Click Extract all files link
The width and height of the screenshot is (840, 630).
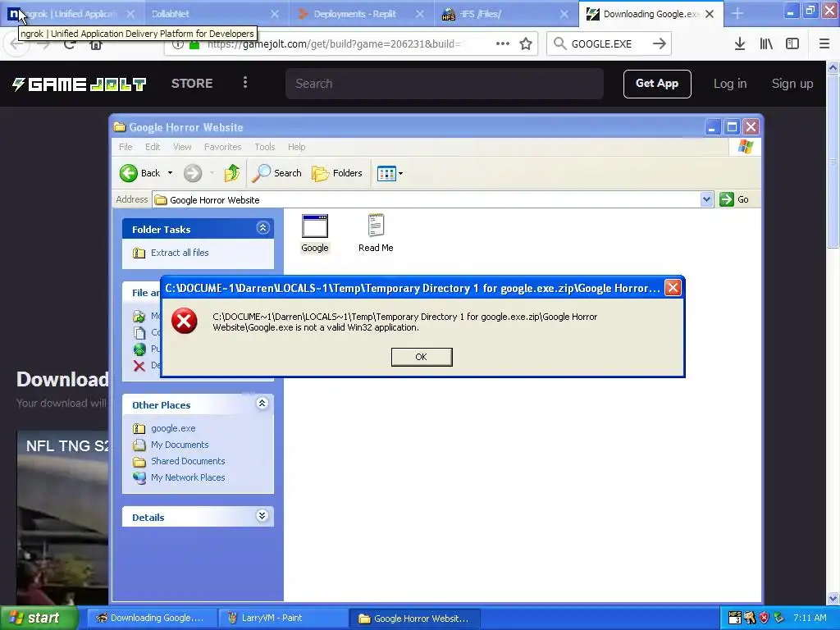pyautogui.click(x=180, y=253)
